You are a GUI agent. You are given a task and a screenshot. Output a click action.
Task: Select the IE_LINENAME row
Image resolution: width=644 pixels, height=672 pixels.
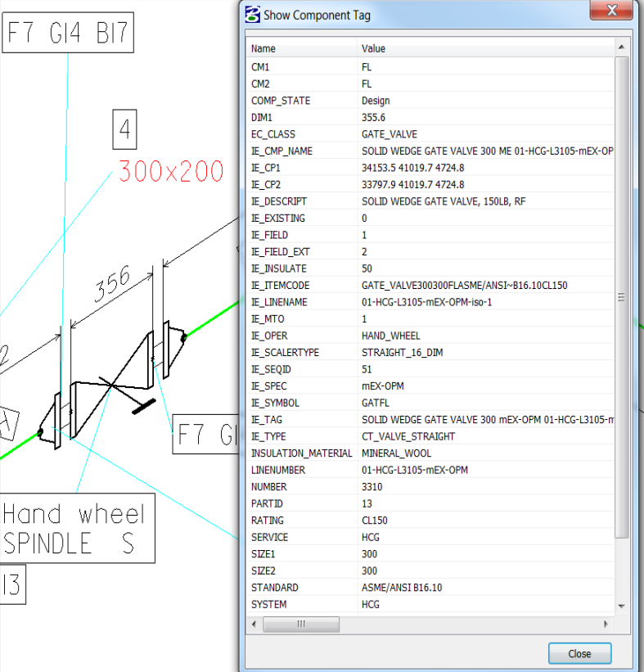coord(430,302)
